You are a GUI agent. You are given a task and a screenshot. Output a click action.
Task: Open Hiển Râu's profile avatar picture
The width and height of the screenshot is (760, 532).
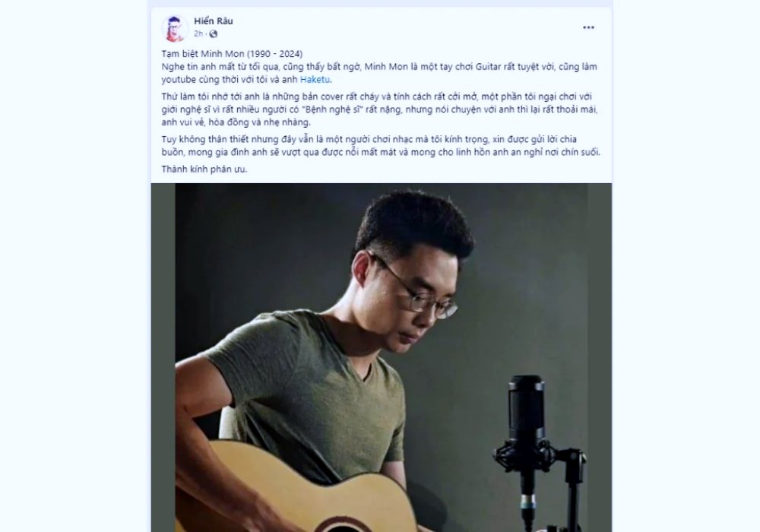[x=175, y=28]
